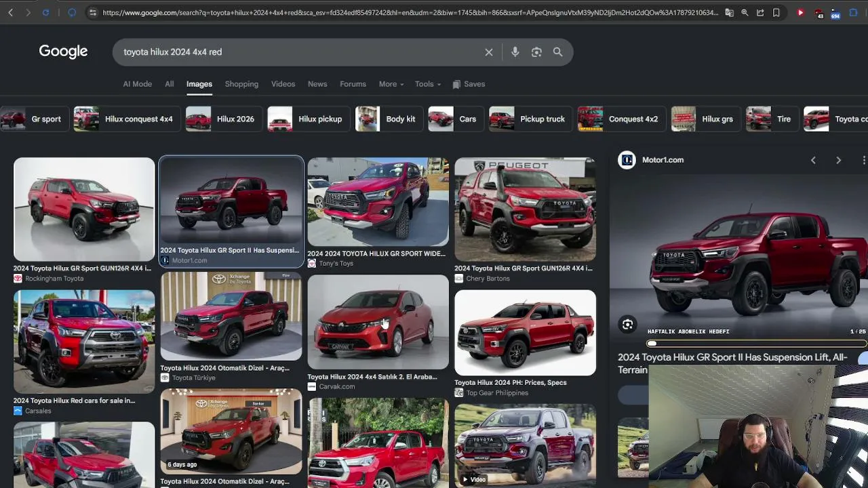The image size is (868, 488).
Task: Open the Toyota Hilux 2024 PH: Prices, Specs link
Action: pyautogui.click(x=511, y=383)
